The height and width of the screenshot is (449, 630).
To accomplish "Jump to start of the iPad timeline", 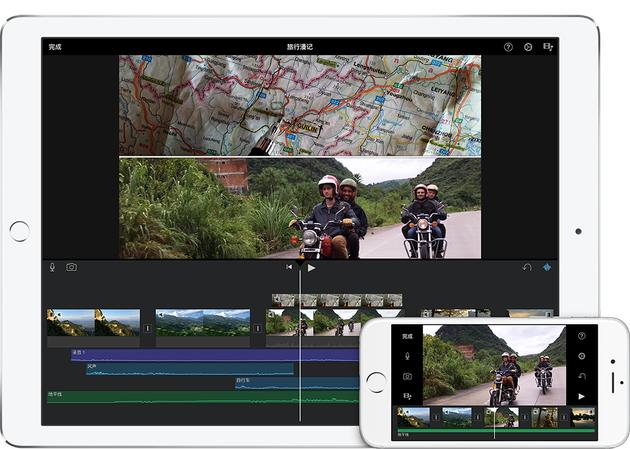I will point(289,267).
